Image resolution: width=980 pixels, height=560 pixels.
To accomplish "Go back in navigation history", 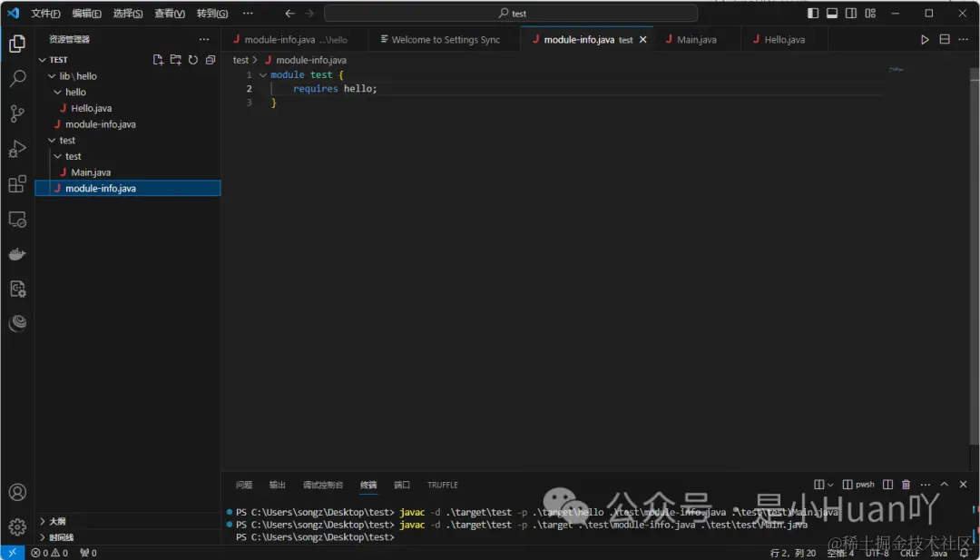I will click(289, 13).
